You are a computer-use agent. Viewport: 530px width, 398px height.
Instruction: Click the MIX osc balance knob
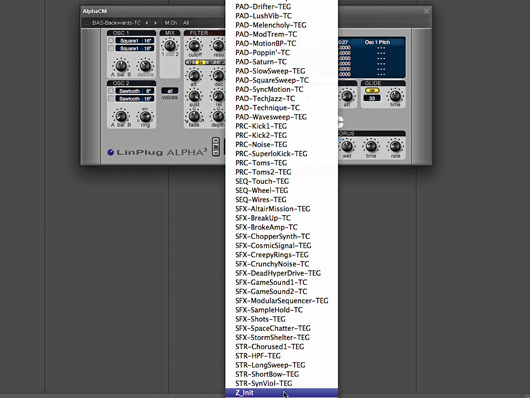pyautogui.click(x=170, y=45)
